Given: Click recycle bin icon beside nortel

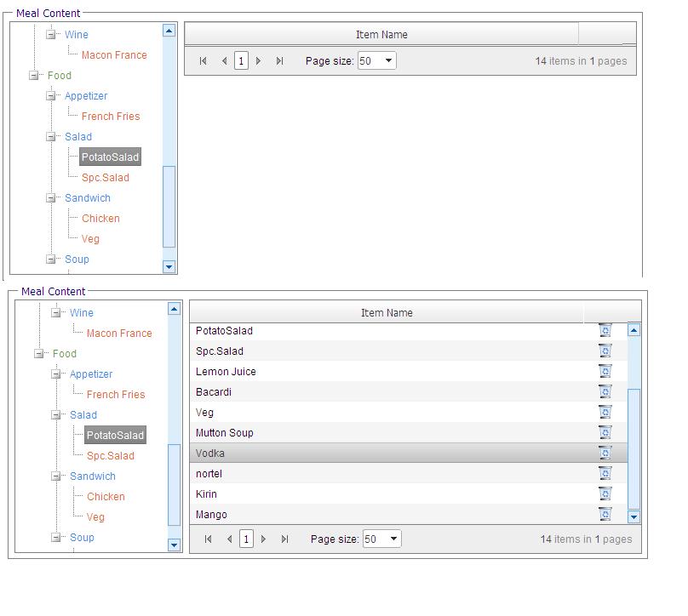Looking at the screenshot, I should tap(605, 473).
